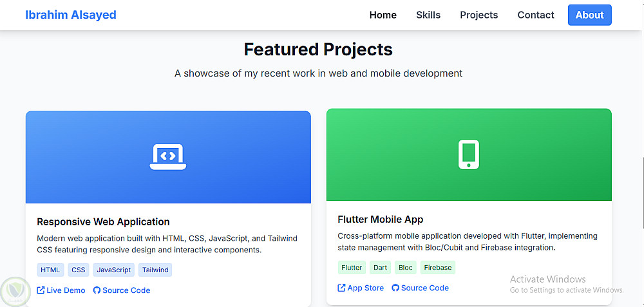Click the Responsive Web Application title
The height and width of the screenshot is (307, 644).
click(x=103, y=221)
